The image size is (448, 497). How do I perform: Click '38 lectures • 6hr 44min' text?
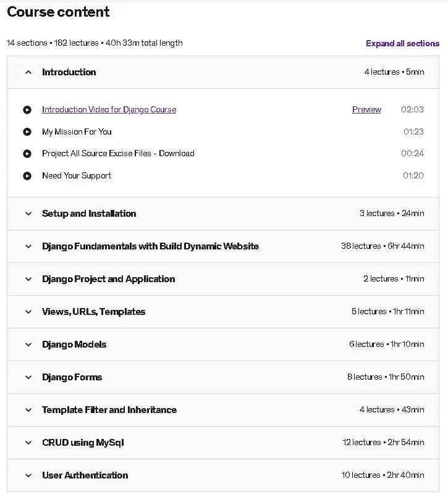(x=382, y=246)
